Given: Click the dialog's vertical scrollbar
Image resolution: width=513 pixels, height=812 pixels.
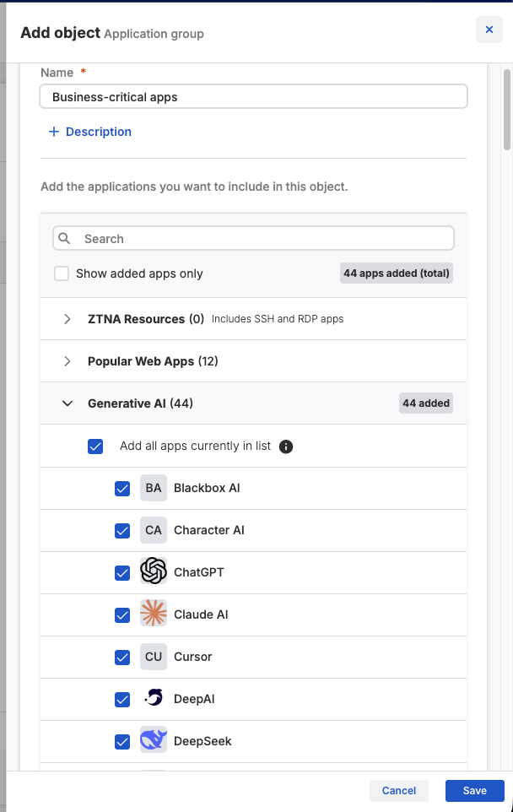Looking at the screenshot, I should click(507, 109).
